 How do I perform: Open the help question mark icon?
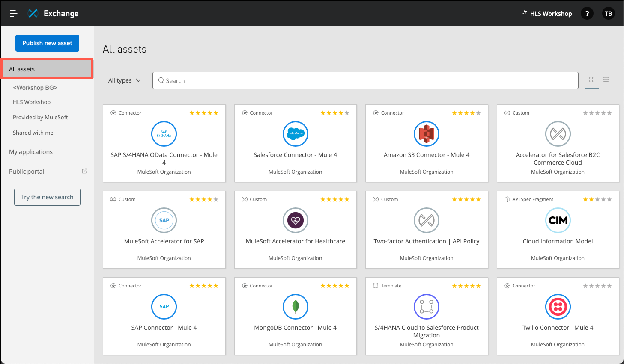587,13
